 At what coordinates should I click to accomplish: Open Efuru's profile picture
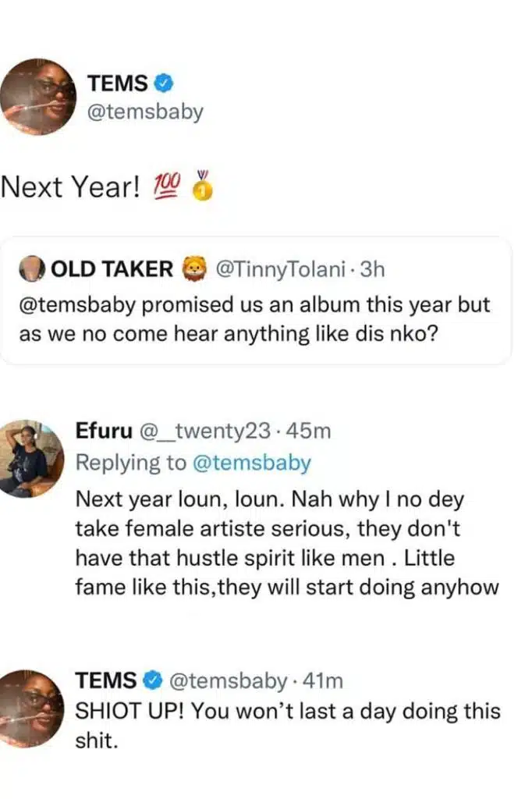[33, 458]
